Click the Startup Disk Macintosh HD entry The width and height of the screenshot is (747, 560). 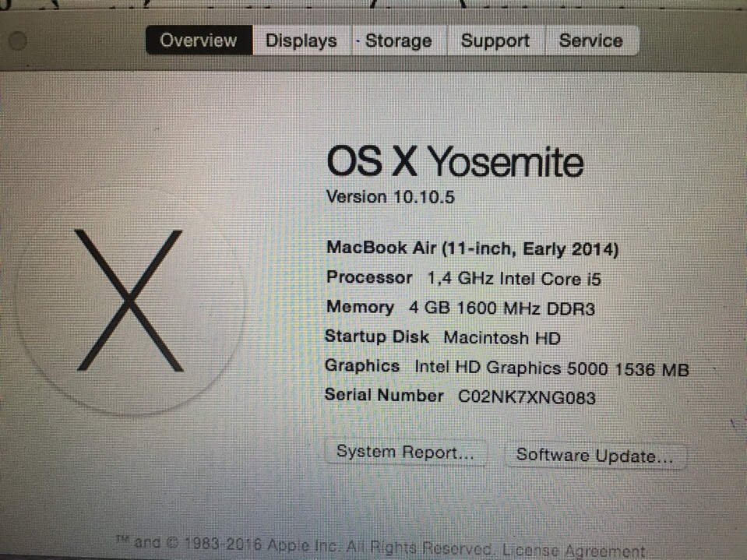(x=442, y=337)
